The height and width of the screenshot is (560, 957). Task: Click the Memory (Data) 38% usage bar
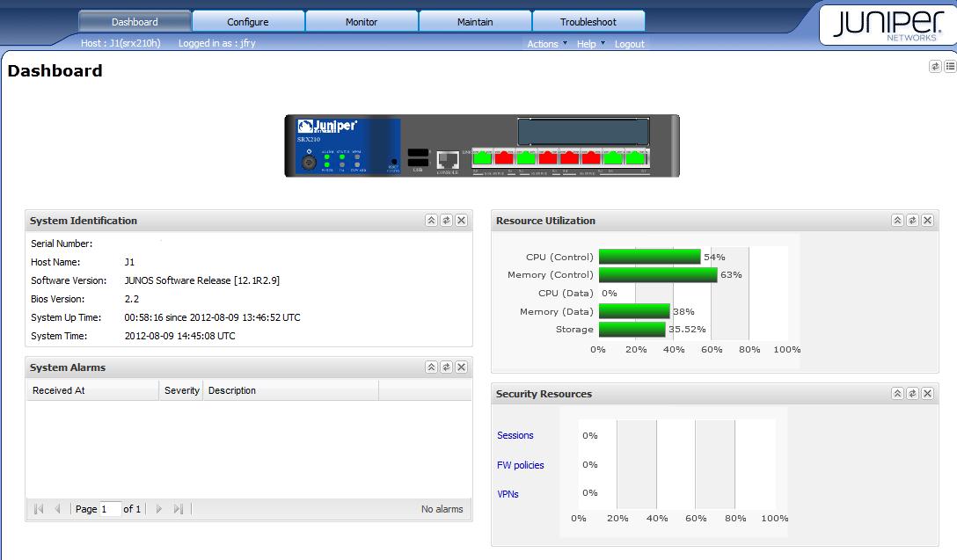[x=634, y=311]
